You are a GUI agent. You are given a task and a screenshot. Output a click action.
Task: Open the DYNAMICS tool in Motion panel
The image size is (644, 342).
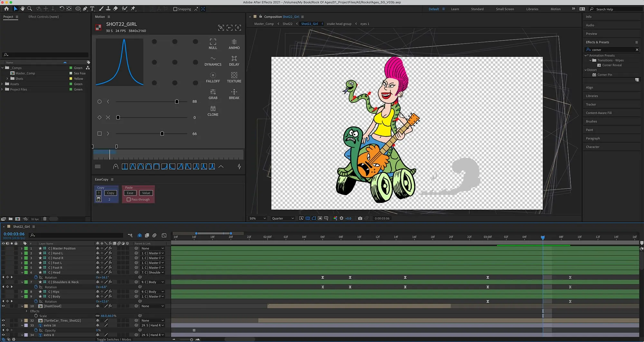tap(213, 61)
